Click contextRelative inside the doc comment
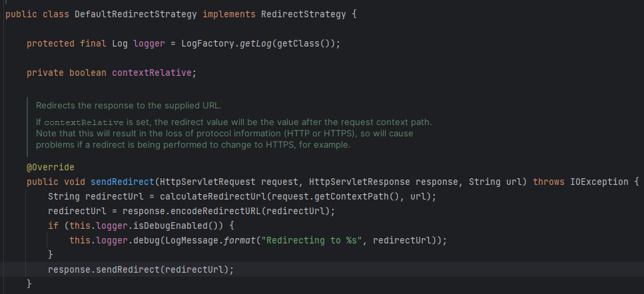Image resolution: width=644 pixels, height=294 pixels. [84, 122]
